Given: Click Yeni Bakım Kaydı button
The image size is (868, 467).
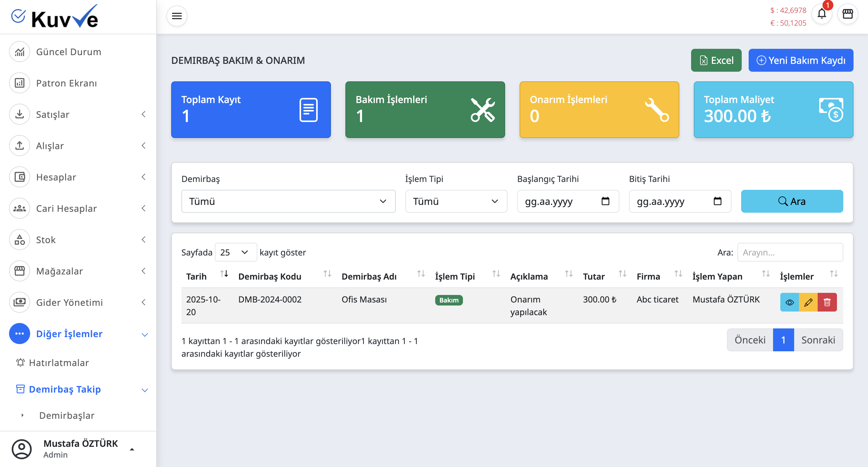Looking at the screenshot, I should 800,60.
